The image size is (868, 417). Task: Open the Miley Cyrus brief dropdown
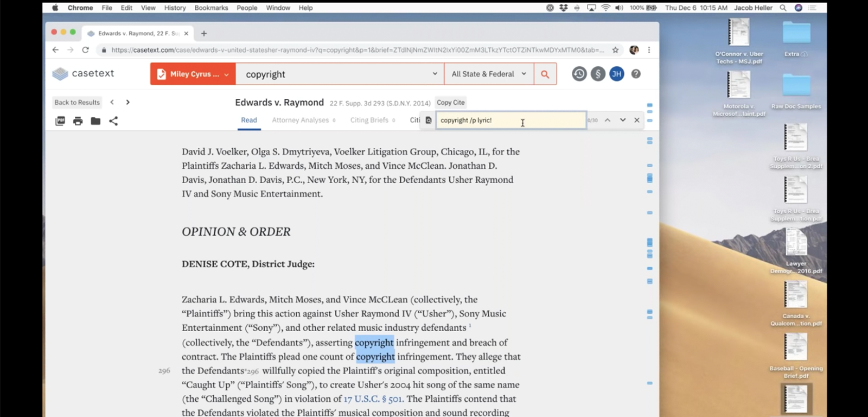[193, 74]
